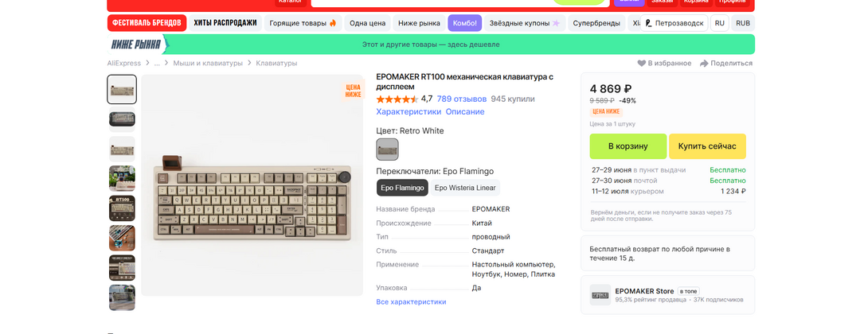The width and height of the screenshot is (868, 334).
Task: Add product to favorites with heart icon
Action: pyautogui.click(x=642, y=64)
